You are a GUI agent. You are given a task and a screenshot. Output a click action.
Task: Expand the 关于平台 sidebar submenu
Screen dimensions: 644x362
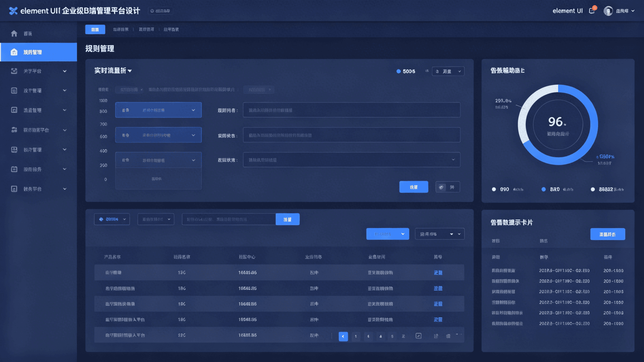point(64,71)
